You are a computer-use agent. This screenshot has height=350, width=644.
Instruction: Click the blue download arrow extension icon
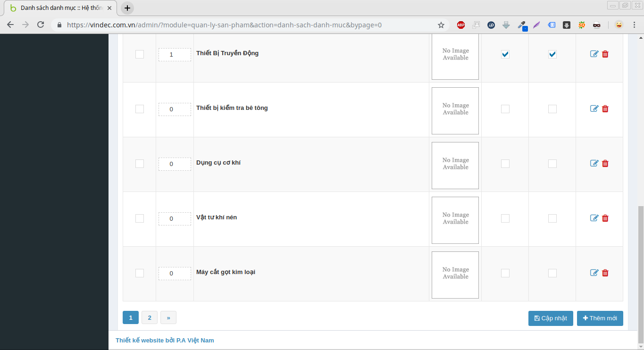[x=506, y=25]
